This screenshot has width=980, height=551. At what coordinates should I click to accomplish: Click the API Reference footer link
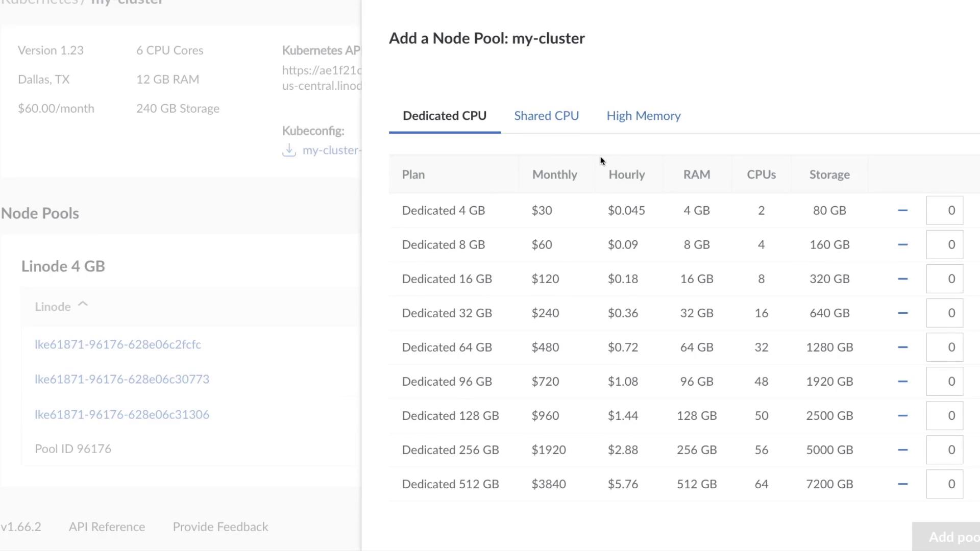(x=107, y=527)
